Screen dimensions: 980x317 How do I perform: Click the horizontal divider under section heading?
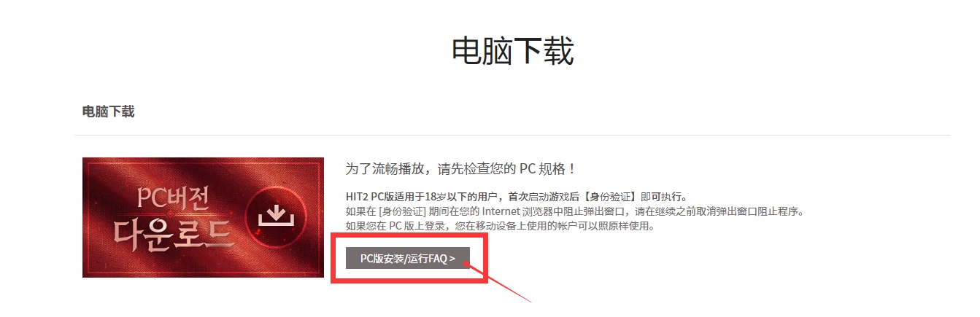point(513,135)
